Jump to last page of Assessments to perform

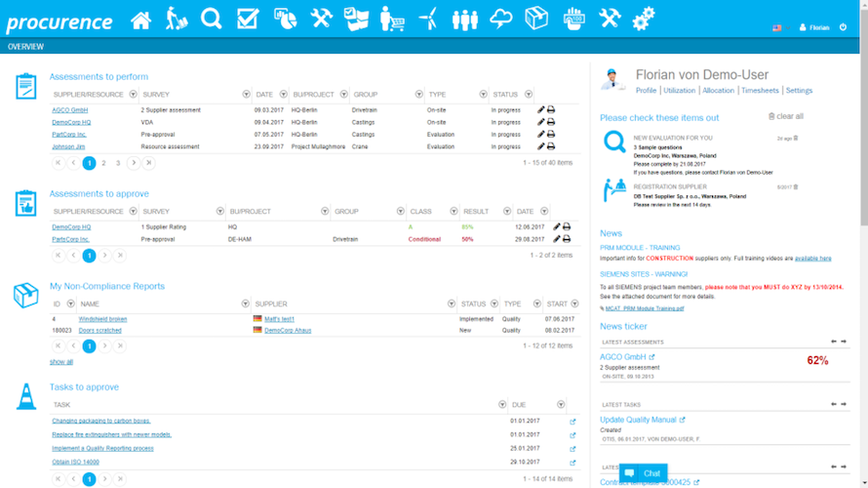[148, 163]
